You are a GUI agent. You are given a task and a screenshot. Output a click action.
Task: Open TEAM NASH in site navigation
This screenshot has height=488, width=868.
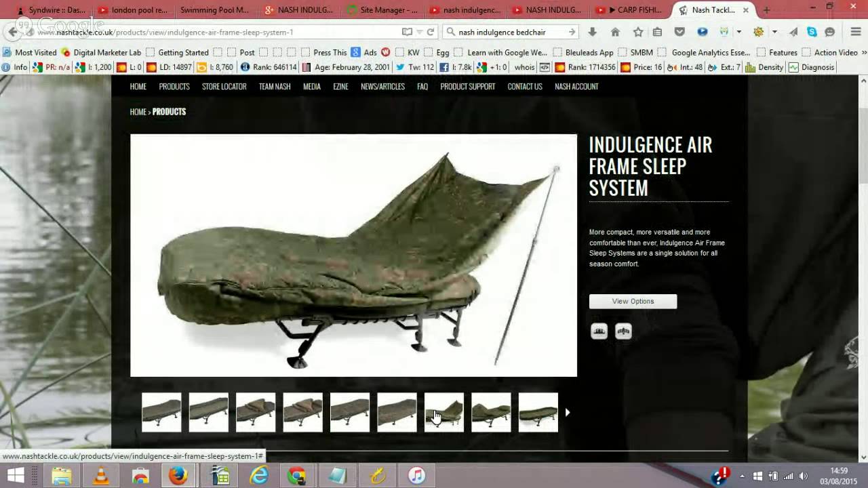click(x=275, y=87)
